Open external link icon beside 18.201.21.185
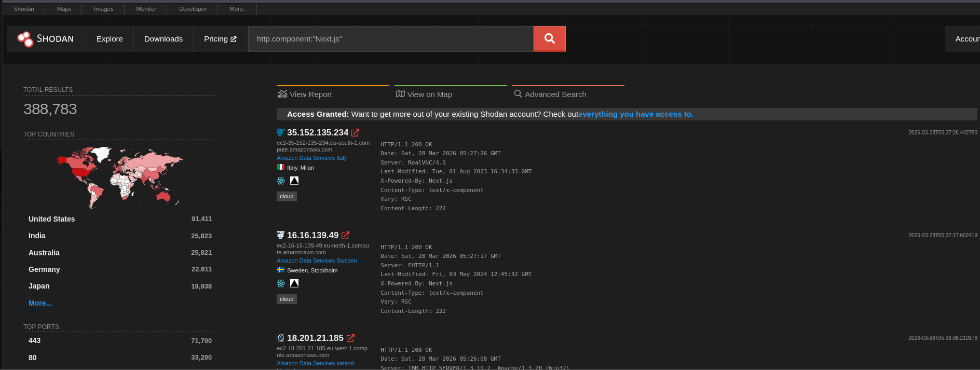 350,338
